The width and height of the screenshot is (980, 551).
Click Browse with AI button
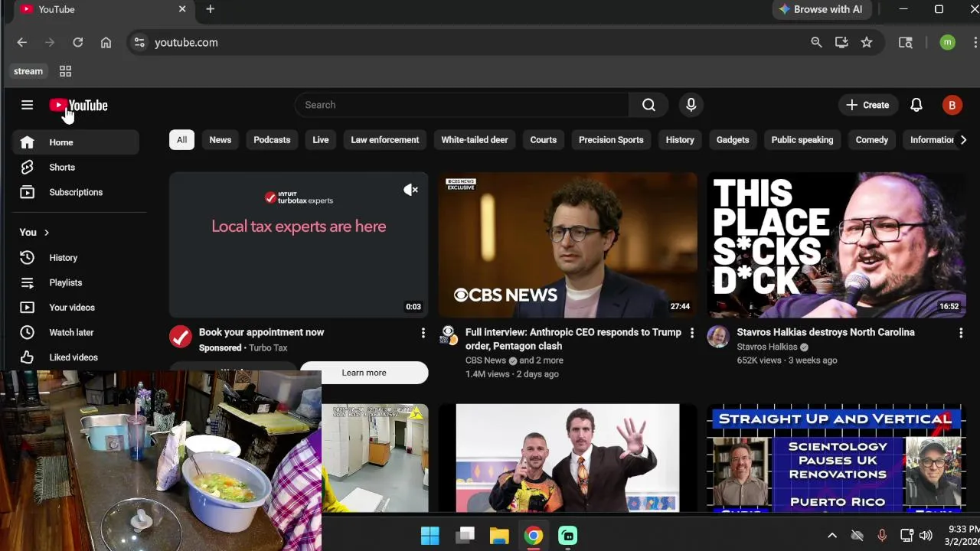(820, 9)
